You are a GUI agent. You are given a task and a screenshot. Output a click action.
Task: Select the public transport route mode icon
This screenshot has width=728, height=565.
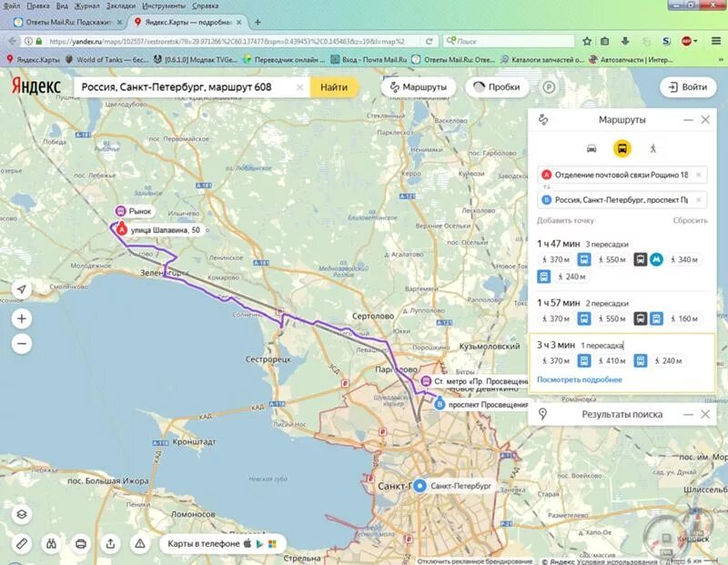(x=622, y=148)
